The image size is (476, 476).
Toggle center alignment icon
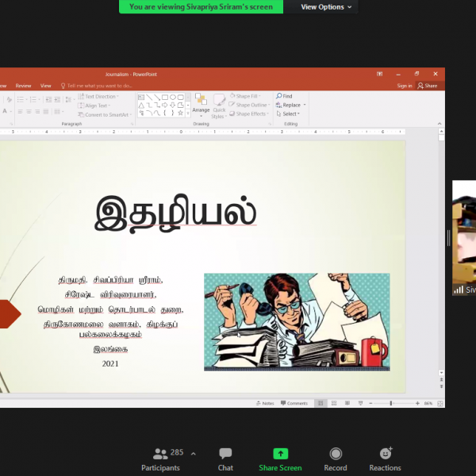pos(29,112)
